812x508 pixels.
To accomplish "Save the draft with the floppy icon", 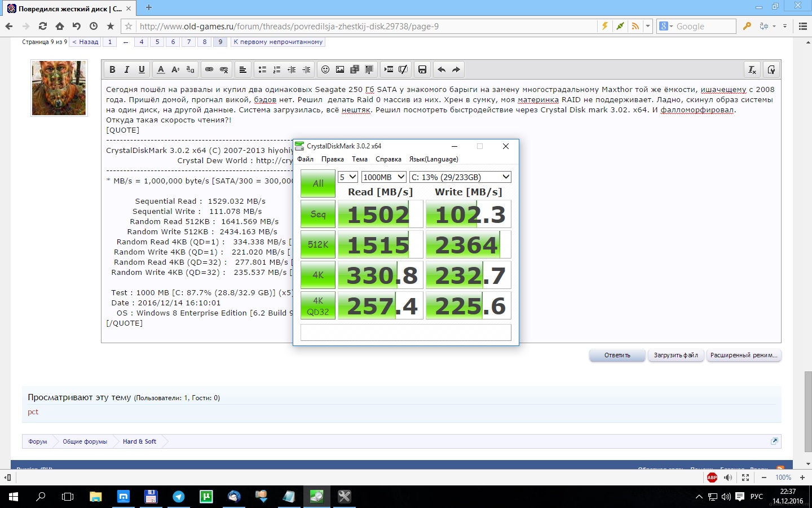I will pyautogui.click(x=422, y=69).
